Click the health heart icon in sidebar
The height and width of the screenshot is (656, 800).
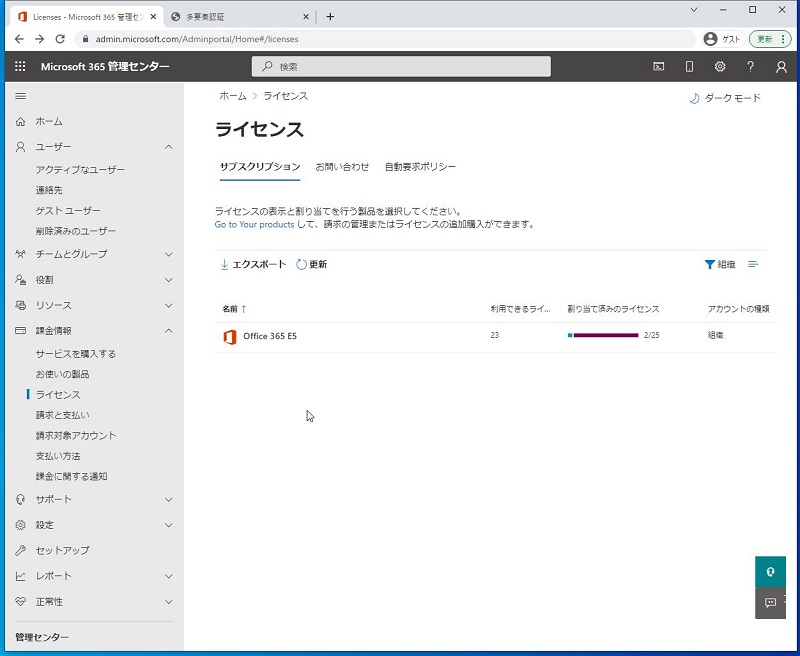point(20,602)
